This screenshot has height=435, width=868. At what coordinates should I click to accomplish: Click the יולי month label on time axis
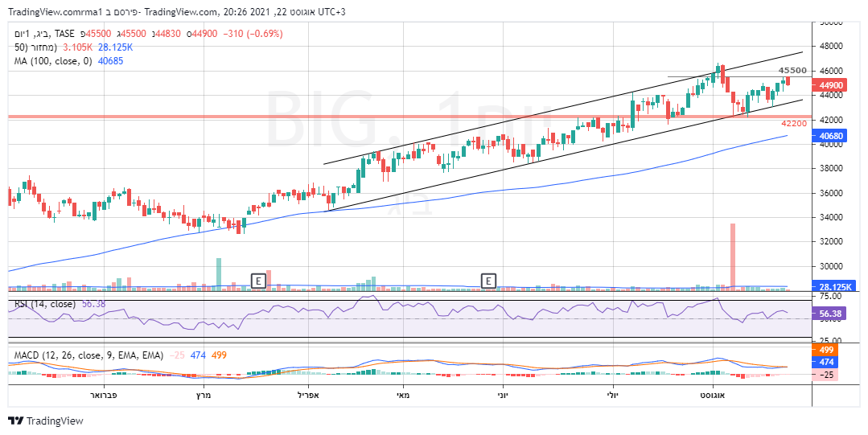point(613,396)
